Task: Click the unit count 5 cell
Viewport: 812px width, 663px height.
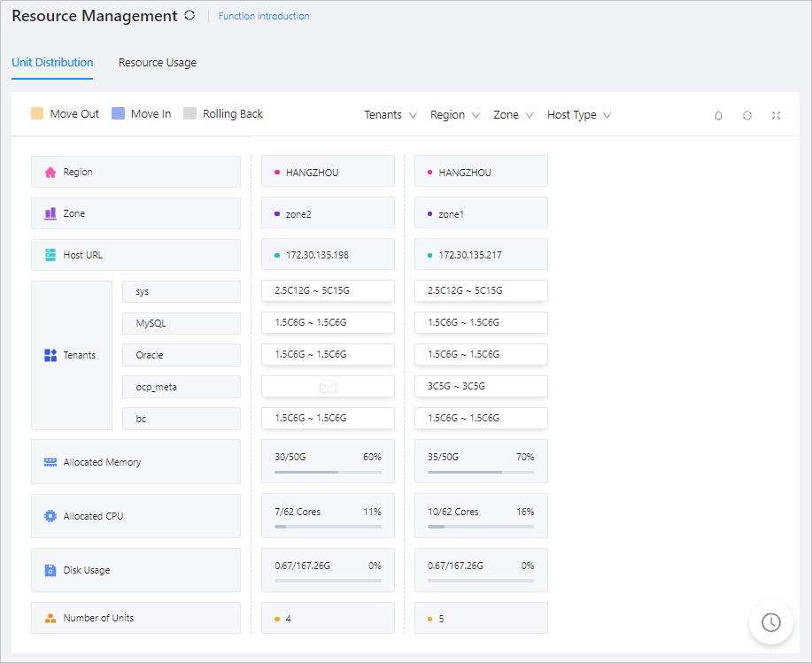Action: pyautogui.click(x=481, y=618)
